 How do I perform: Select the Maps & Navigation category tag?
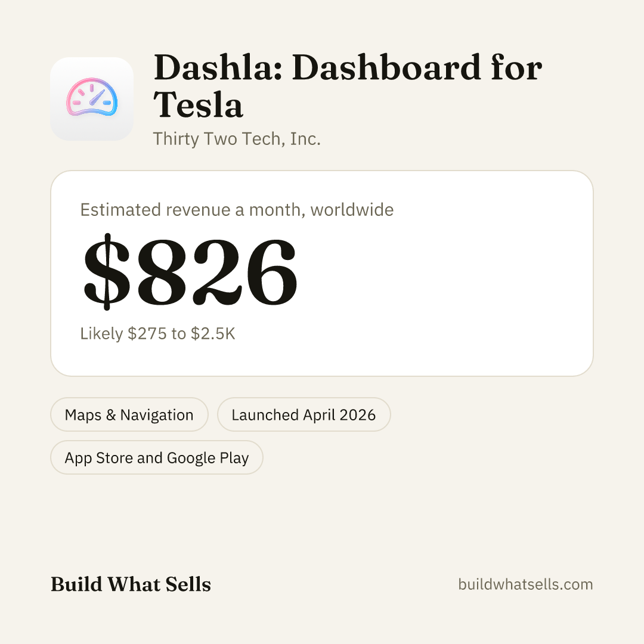pos(129,414)
